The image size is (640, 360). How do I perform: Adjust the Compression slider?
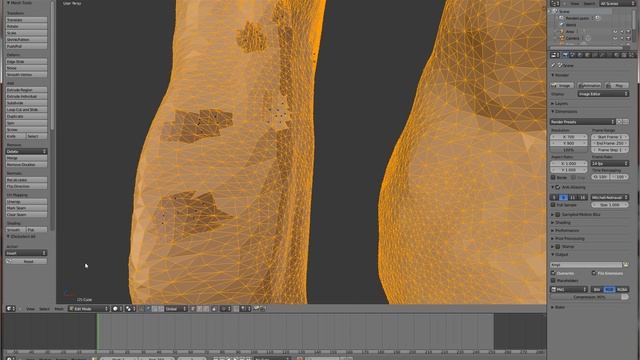[589, 297]
